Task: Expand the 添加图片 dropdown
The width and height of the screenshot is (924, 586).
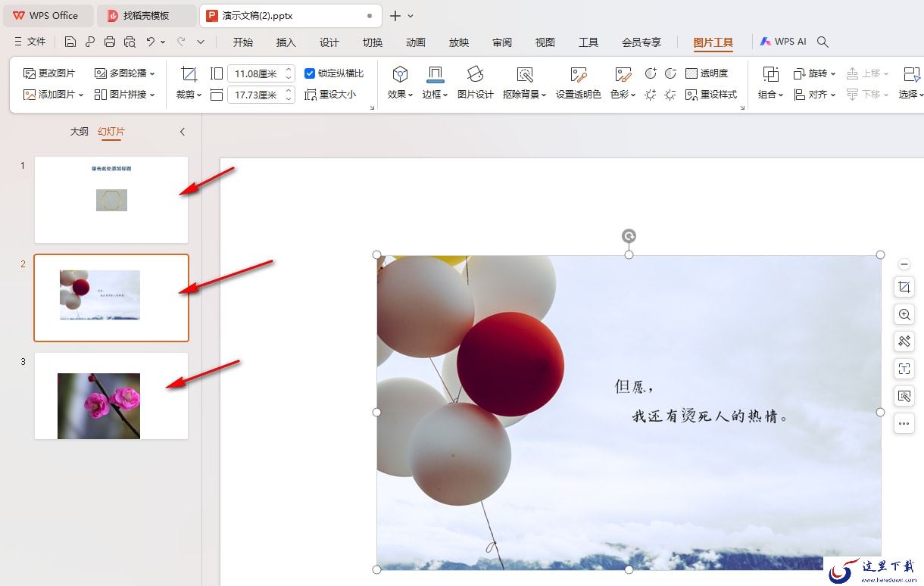Action: pos(80,95)
